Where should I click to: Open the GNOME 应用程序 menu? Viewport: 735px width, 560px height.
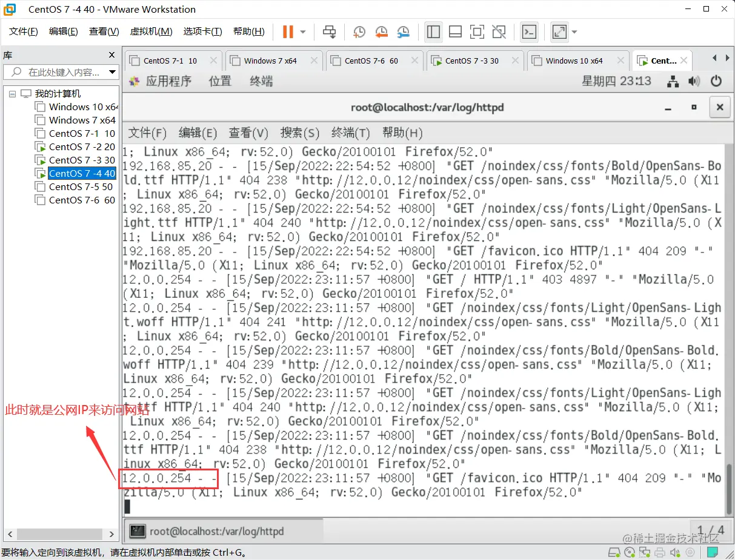click(160, 81)
